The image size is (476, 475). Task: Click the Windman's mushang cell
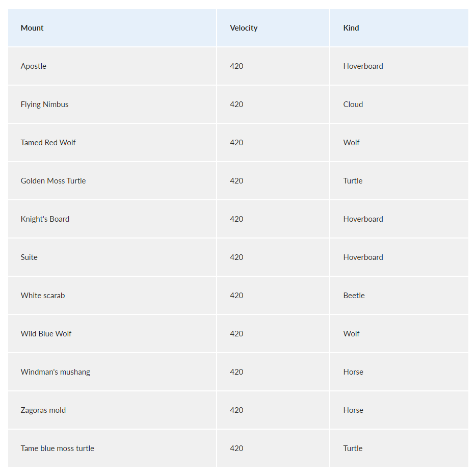pos(112,372)
